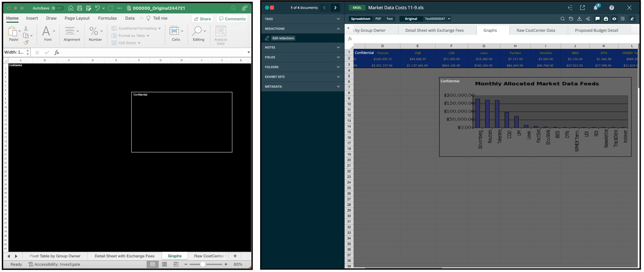Click the Comments button in Excel

(232, 19)
